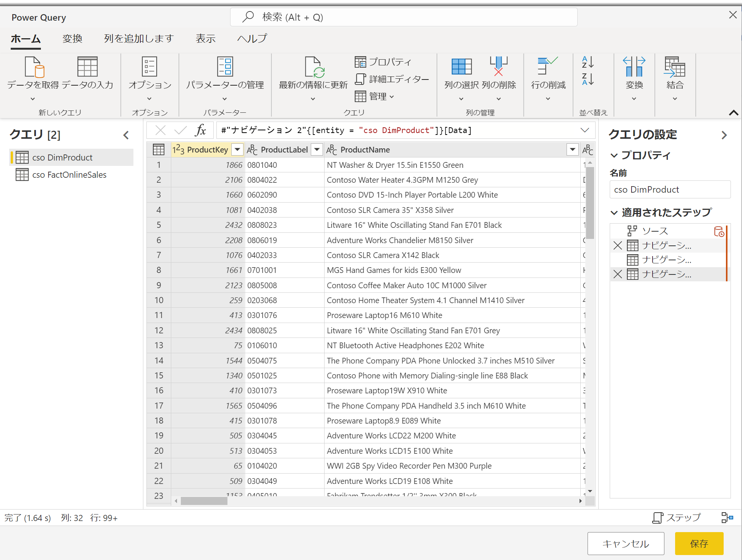
Task: Toggle the step script view (ステップ)
Action: [677, 518]
